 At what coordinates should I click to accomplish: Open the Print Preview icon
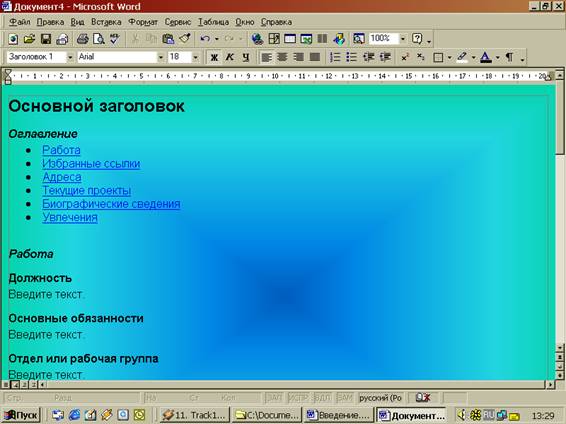coord(99,39)
